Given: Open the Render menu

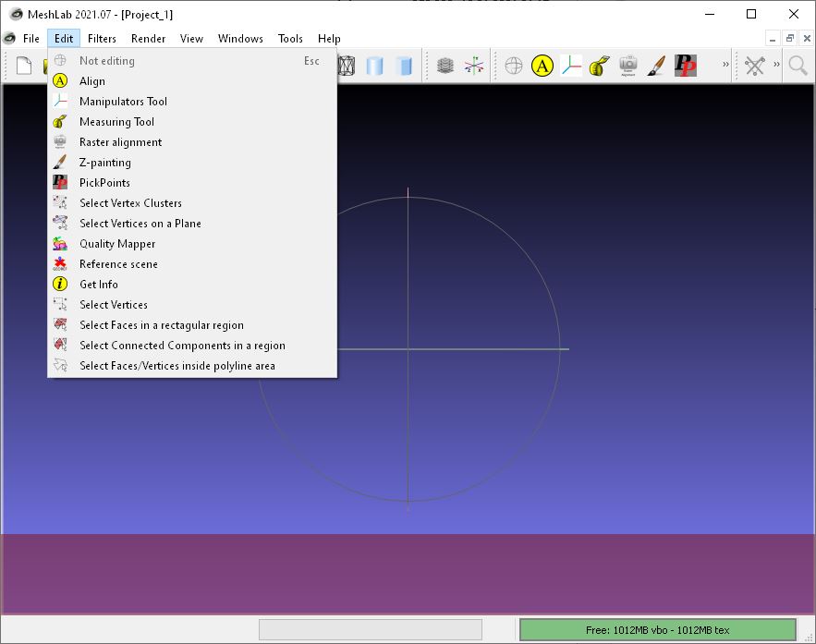Looking at the screenshot, I should point(148,39).
